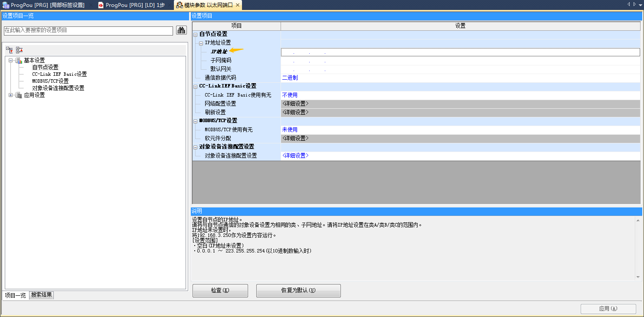Click the 应用设置 folder icon
Viewport: 644px width, 317px height.
[18, 95]
